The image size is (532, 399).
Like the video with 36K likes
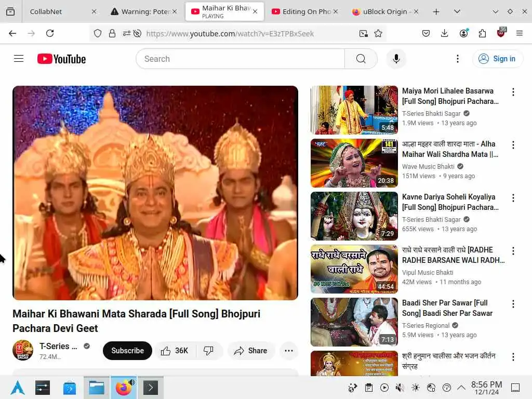pyautogui.click(x=175, y=351)
